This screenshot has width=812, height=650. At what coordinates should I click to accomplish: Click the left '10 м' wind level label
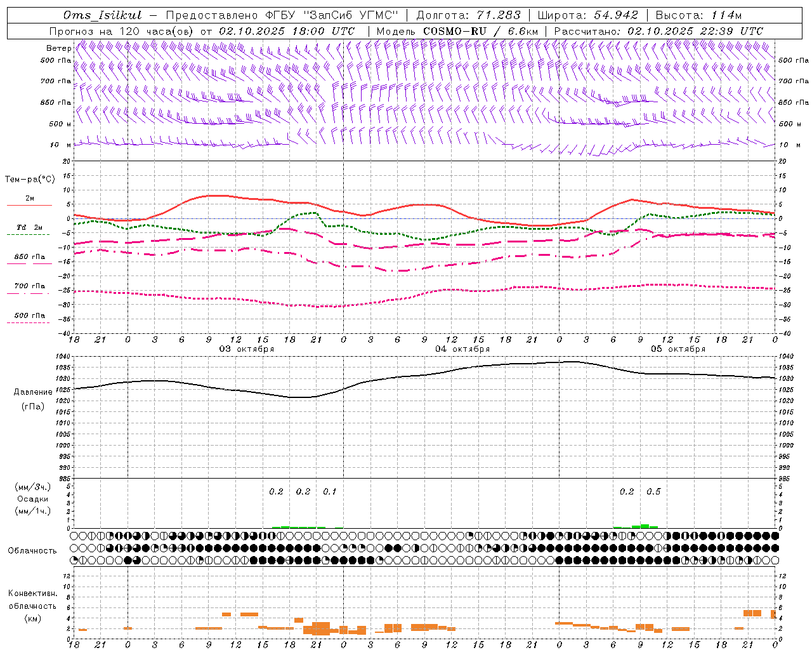(62, 145)
